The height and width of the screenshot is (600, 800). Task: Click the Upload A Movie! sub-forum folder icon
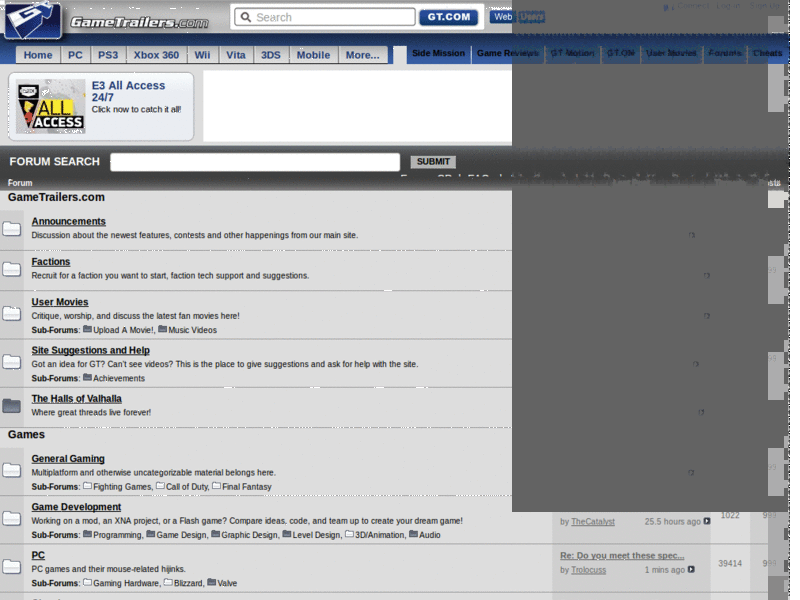(87, 330)
